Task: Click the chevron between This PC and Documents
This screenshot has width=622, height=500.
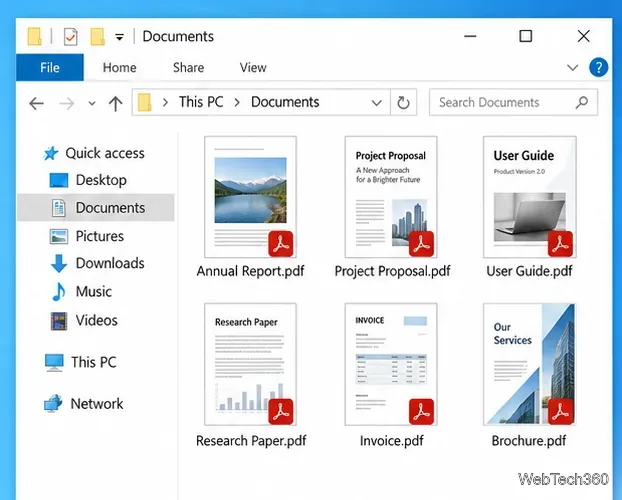Action: [237, 103]
